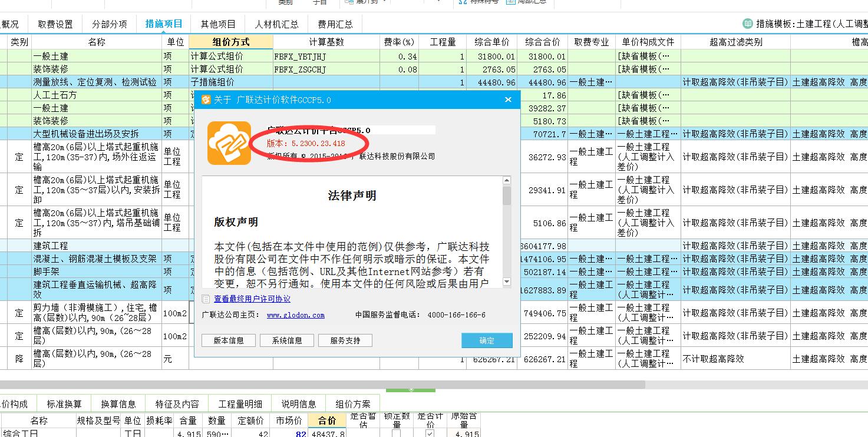Click the legal statement scrollbar up arrow

point(507,180)
